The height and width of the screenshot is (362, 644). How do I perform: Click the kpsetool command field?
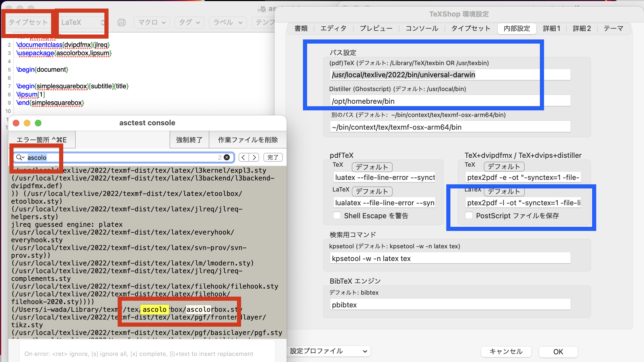450,258
